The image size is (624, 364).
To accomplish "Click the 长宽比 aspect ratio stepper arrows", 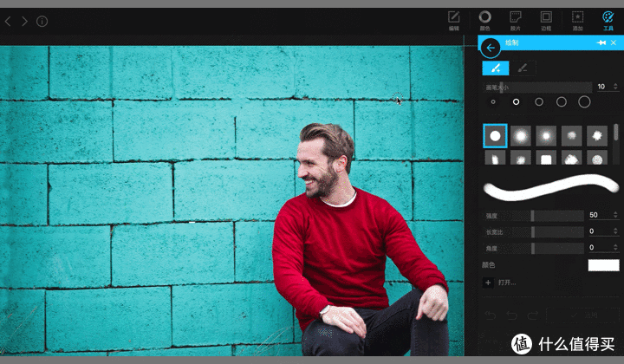I will click(615, 231).
